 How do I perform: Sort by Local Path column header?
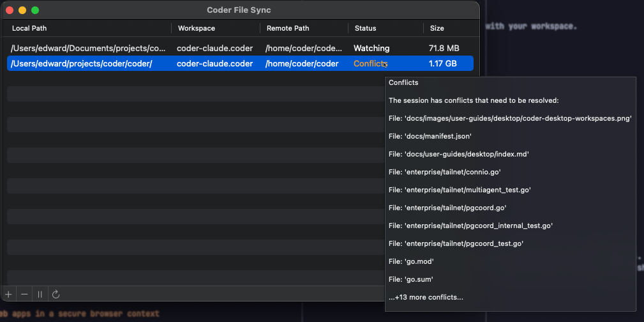coord(29,28)
